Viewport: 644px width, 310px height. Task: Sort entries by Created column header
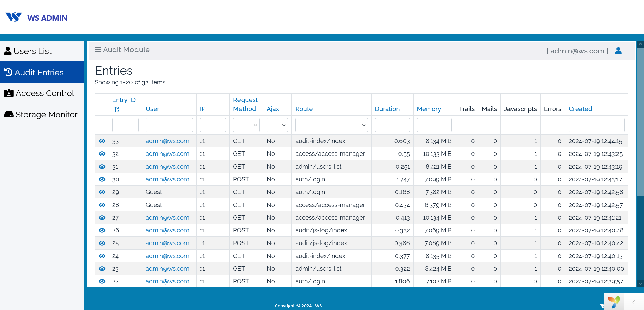pos(580,109)
